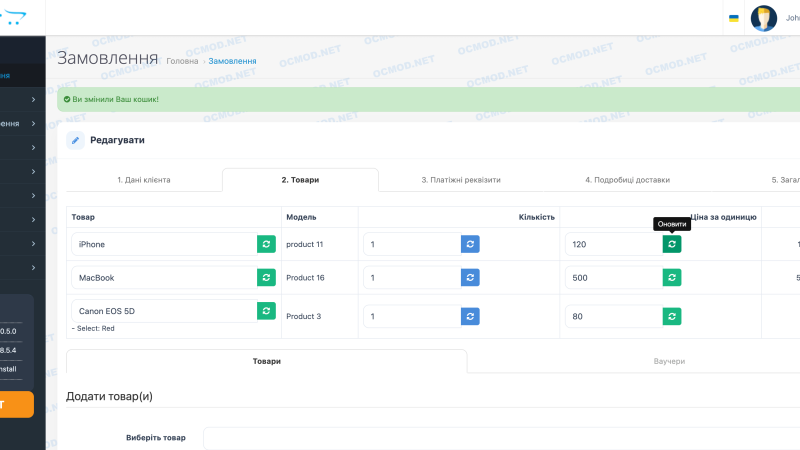Go to the 3. Платіжні реквізити tab
Image resolution: width=800 pixels, height=450 pixels.
(461, 180)
